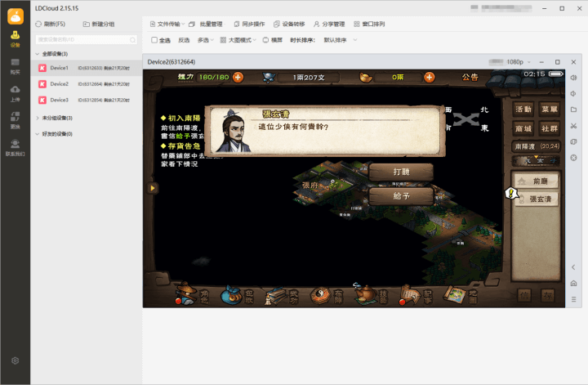The height and width of the screenshot is (385, 588).
Task: Open the 设备 devices sidebar tab
Action: (x=15, y=38)
